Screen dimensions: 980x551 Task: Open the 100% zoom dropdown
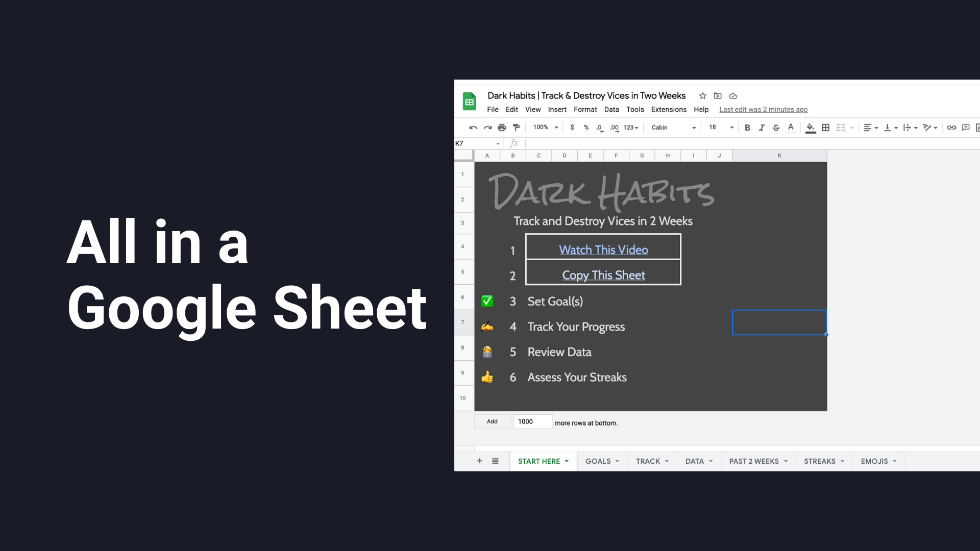click(x=545, y=128)
